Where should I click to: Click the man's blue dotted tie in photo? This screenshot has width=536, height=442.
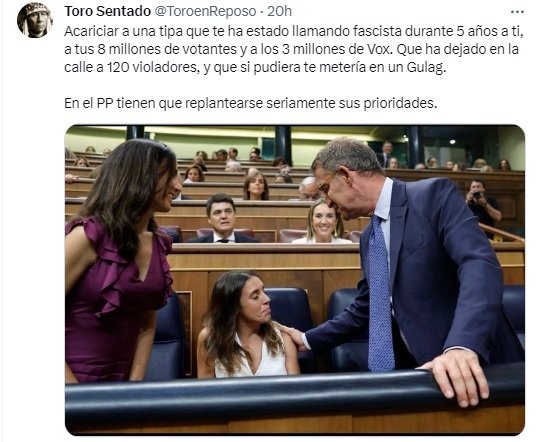(380, 294)
